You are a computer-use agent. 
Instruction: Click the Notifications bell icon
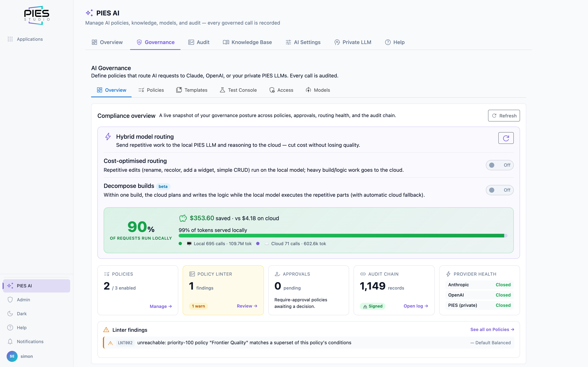10,341
